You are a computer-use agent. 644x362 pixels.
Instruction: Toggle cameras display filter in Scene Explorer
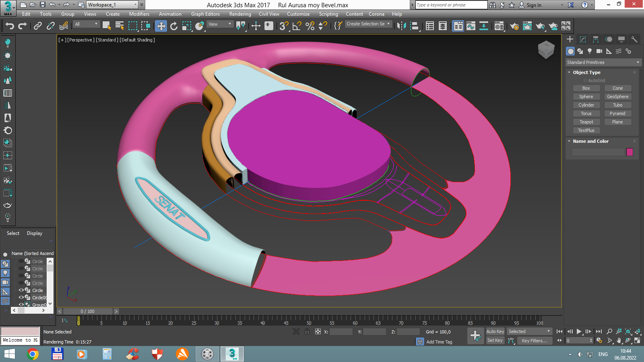[x=5, y=282]
